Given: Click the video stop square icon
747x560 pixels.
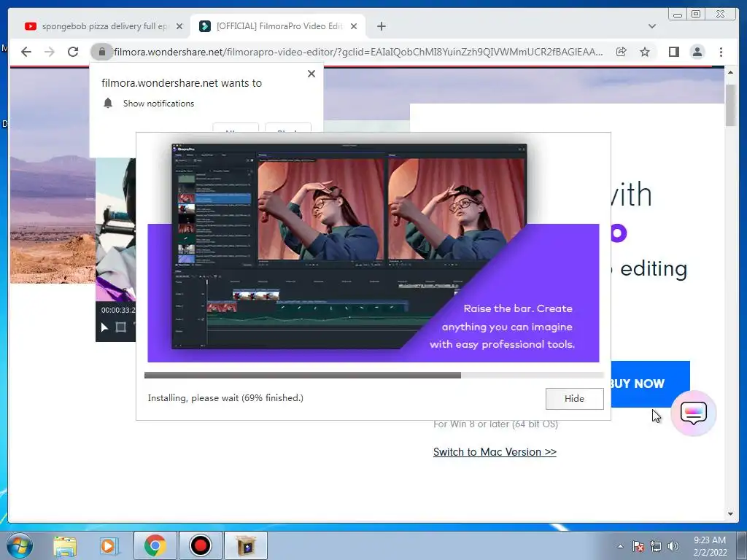Looking at the screenshot, I should pos(121,327).
